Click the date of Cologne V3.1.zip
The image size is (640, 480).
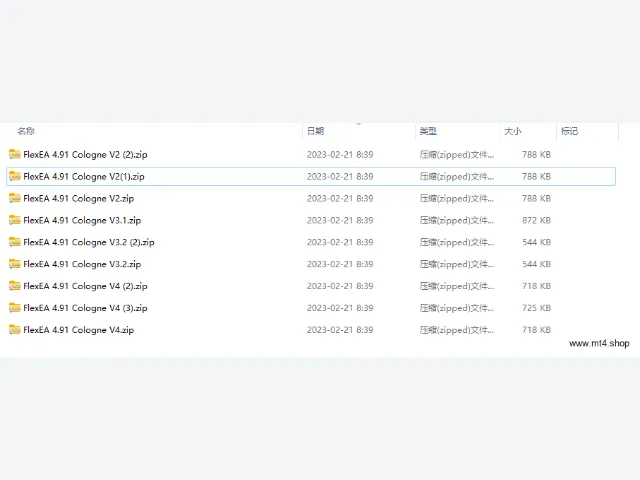tap(340, 220)
